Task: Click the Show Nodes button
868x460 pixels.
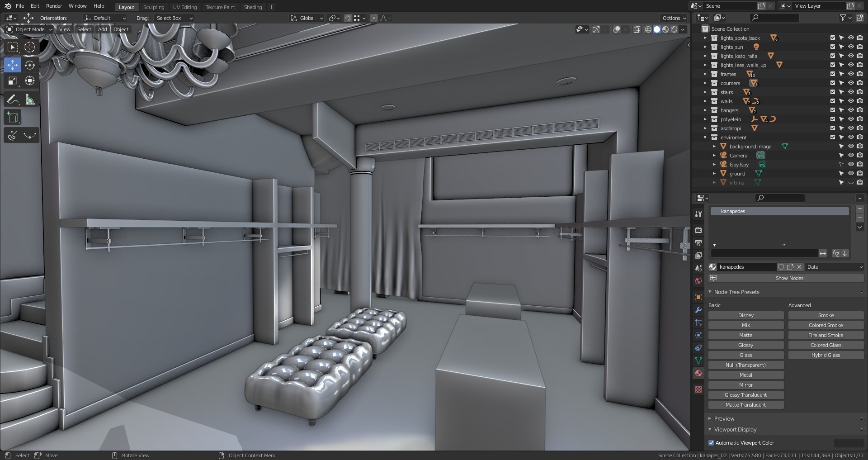Action: pyautogui.click(x=789, y=278)
